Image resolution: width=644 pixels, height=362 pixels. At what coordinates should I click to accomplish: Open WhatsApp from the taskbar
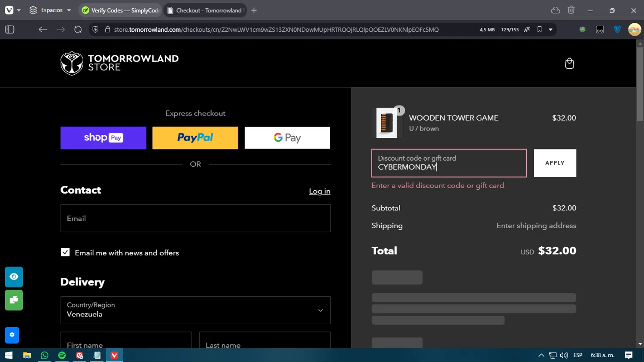pyautogui.click(x=44, y=355)
